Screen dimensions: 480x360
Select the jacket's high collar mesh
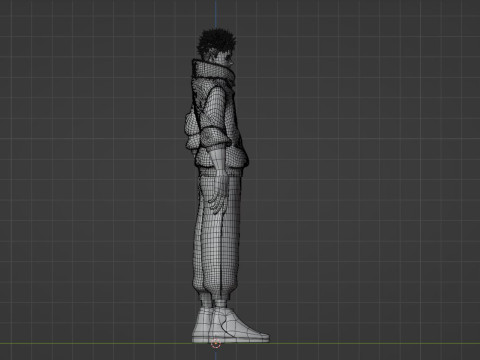tap(213, 71)
